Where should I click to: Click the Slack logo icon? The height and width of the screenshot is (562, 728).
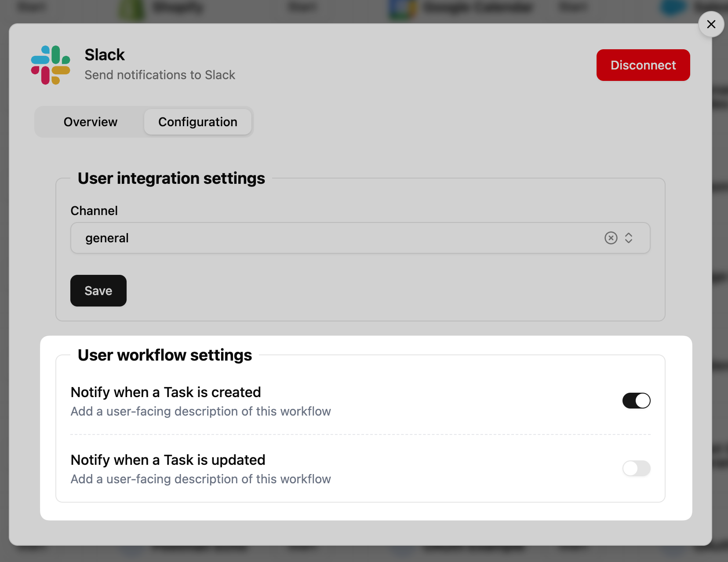click(x=51, y=65)
